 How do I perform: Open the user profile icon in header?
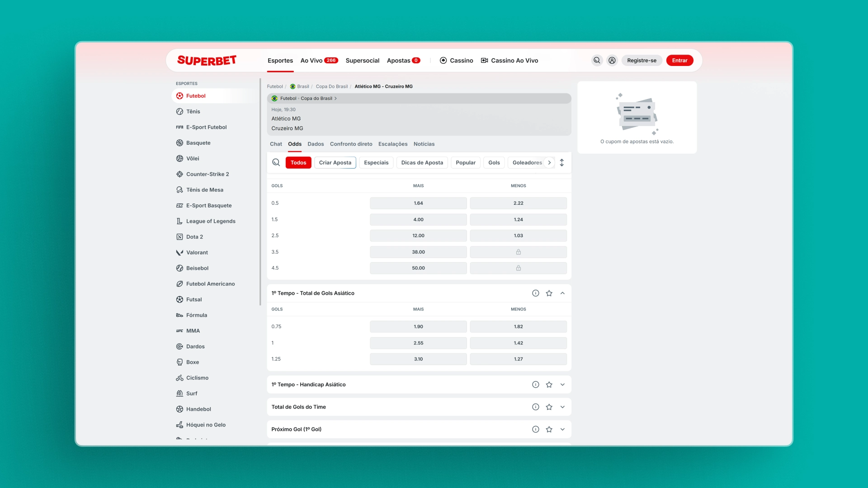click(612, 60)
